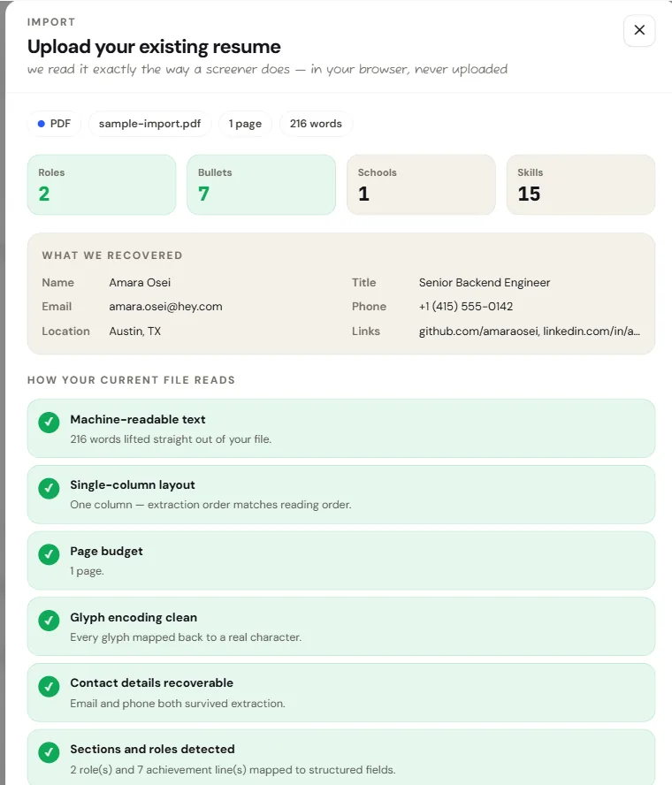Open the Skills stat card
Screen dimensions: 672x785
(581, 185)
